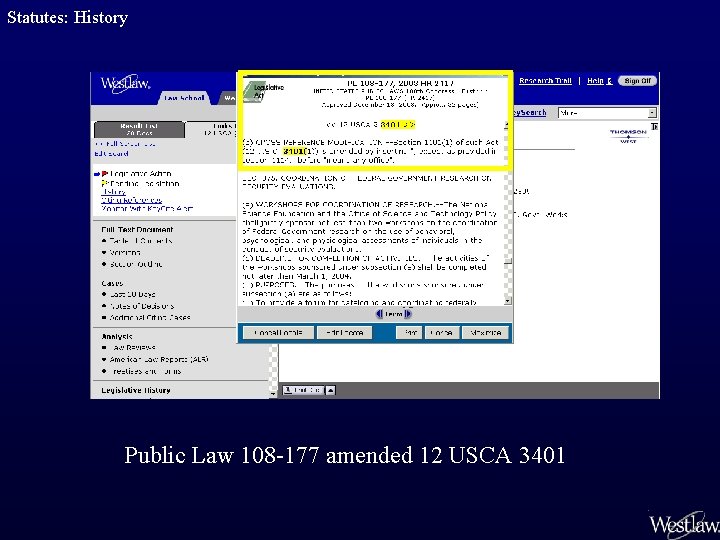
Task: Click the small icon above Thomson West logo
Action: [654, 126]
